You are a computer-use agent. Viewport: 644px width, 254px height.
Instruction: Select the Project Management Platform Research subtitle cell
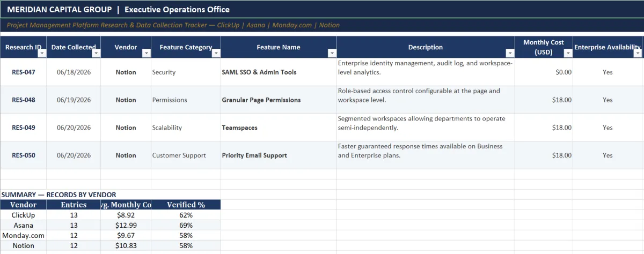(322, 25)
